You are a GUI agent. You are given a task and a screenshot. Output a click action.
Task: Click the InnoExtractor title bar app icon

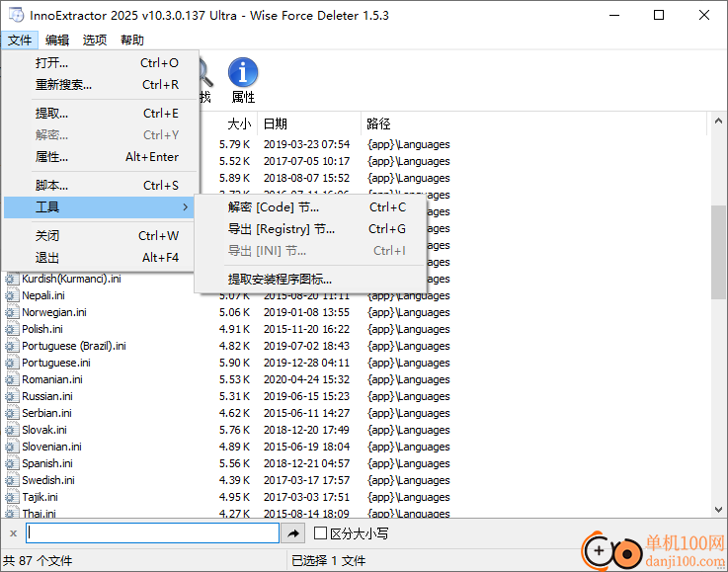(16, 15)
